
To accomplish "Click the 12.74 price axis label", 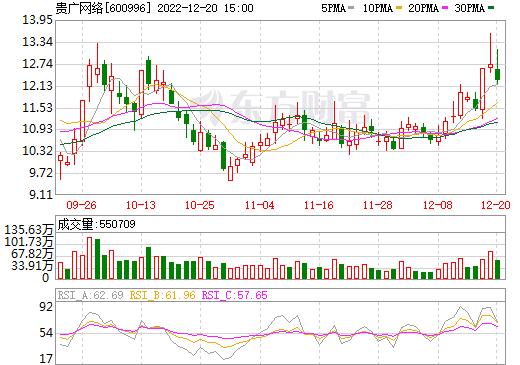I will point(37,64).
